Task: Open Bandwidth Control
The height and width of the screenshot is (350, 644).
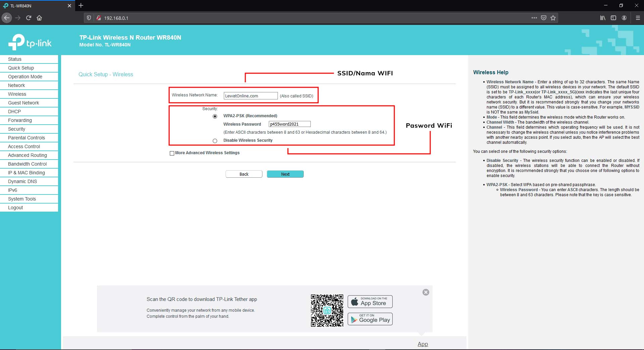Action: coord(29,164)
